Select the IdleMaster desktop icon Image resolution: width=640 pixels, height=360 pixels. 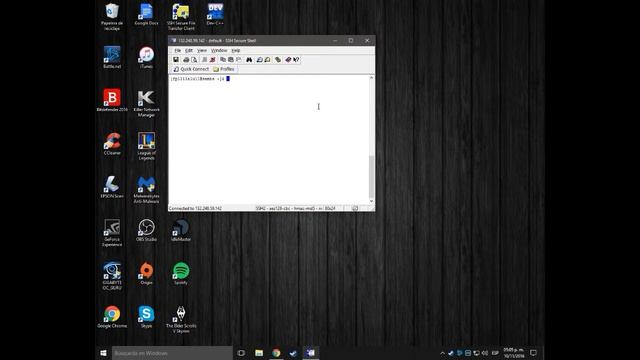[181, 230]
